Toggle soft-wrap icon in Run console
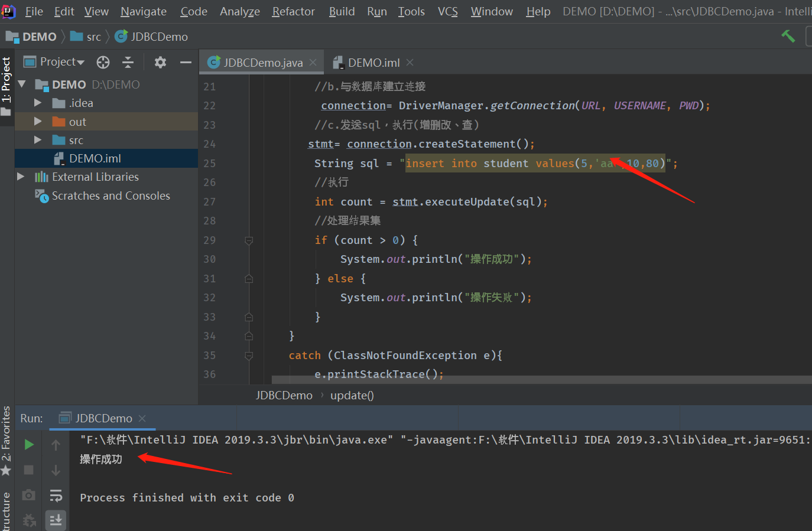Viewport: 812px width, 531px height. pos(56,495)
